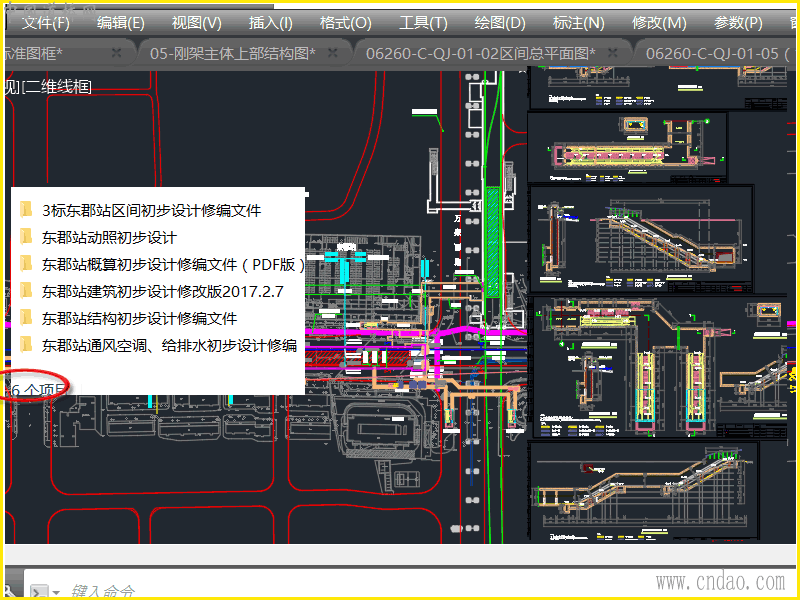Select the folder named 东郡站结构初步设计修编文件
800x600 pixels.
pos(139,318)
